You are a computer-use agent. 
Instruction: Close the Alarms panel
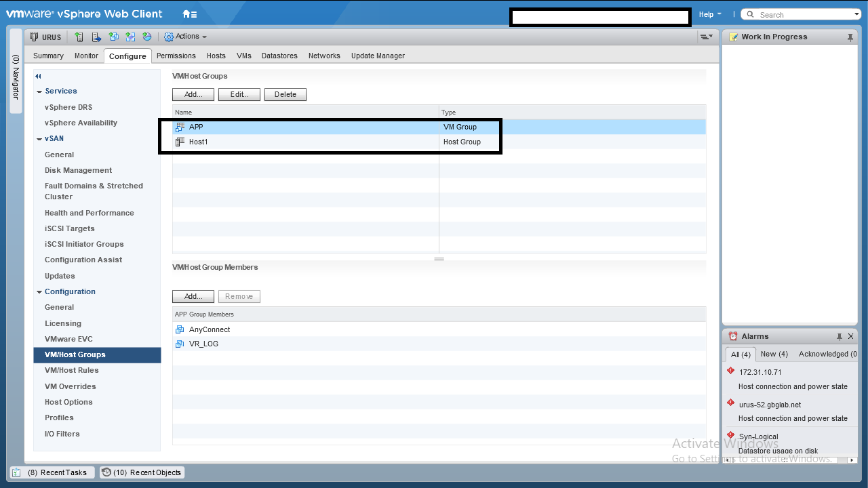point(850,336)
